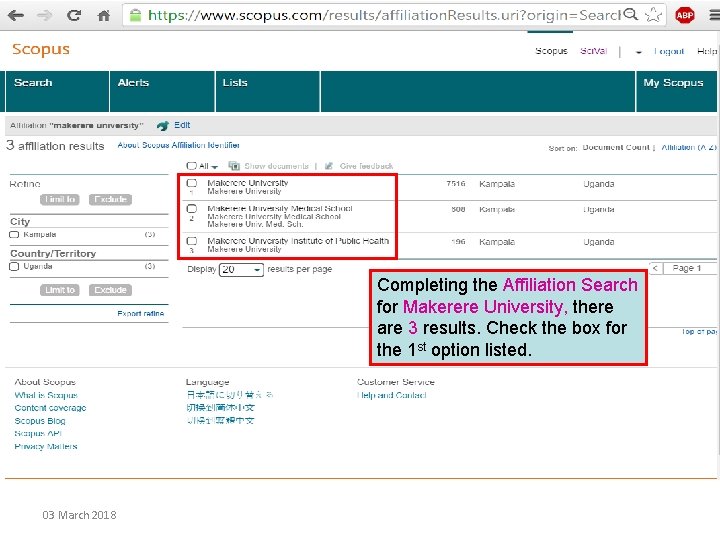Click the upper Limit to button
This screenshot has width=720, height=540.
tap(60, 199)
